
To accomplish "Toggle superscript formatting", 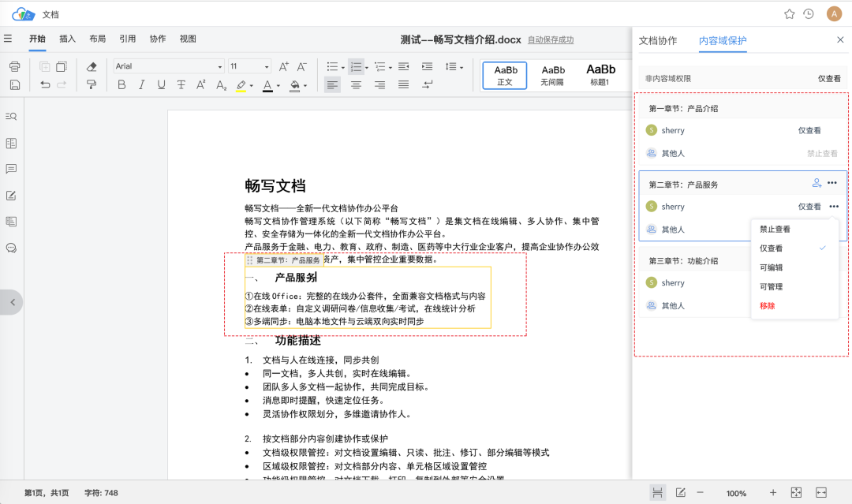I will click(x=200, y=84).
